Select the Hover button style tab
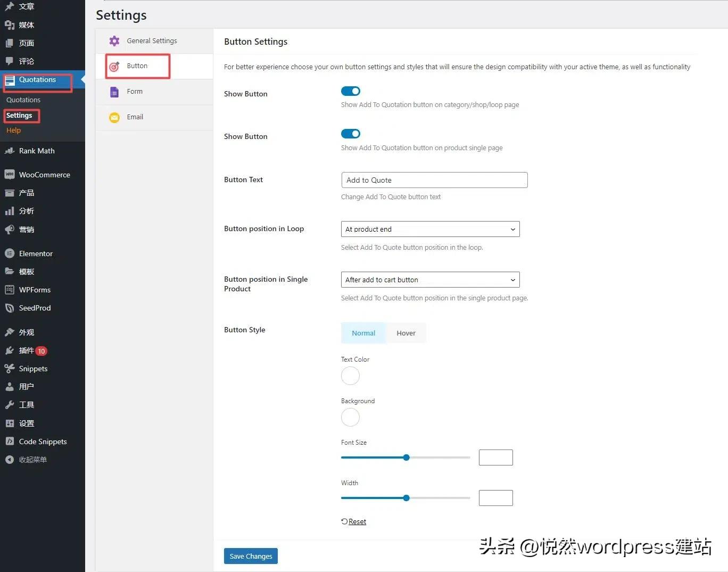Viewport: 728px width, 572px height. pos(406,333)
